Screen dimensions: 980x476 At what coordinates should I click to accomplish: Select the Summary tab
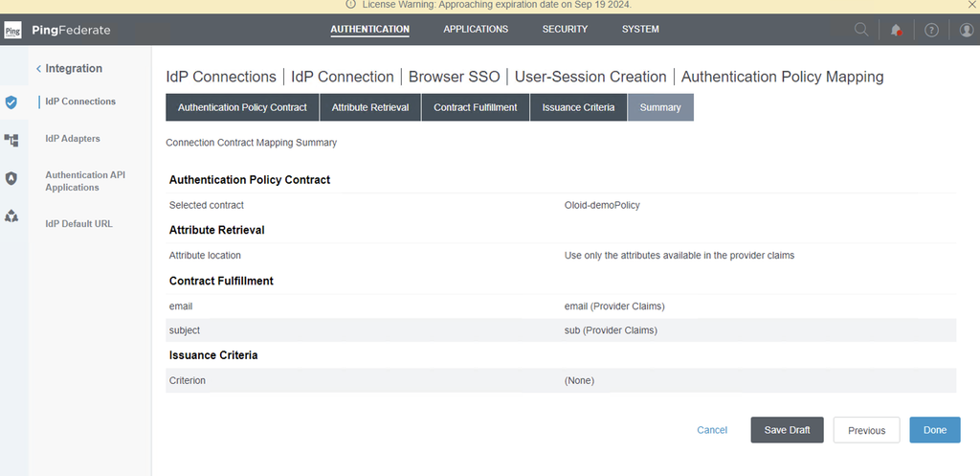(660, 107)
